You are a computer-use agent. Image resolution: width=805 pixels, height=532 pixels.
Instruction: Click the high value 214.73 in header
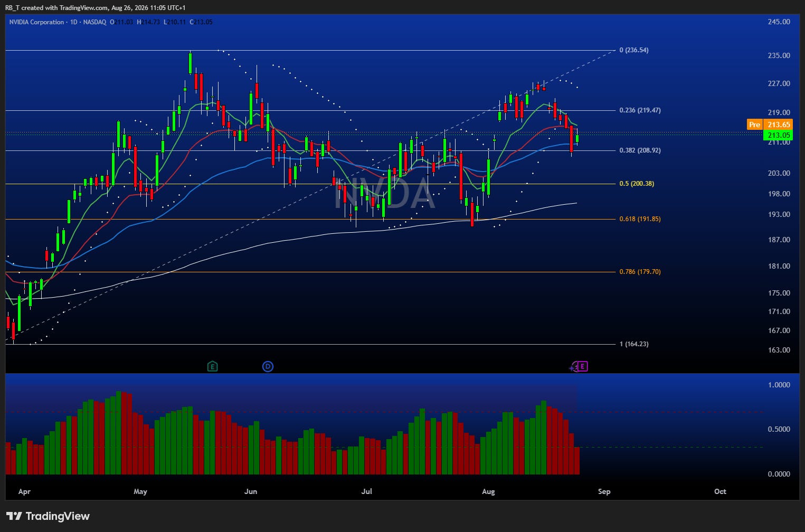[151, 22]
